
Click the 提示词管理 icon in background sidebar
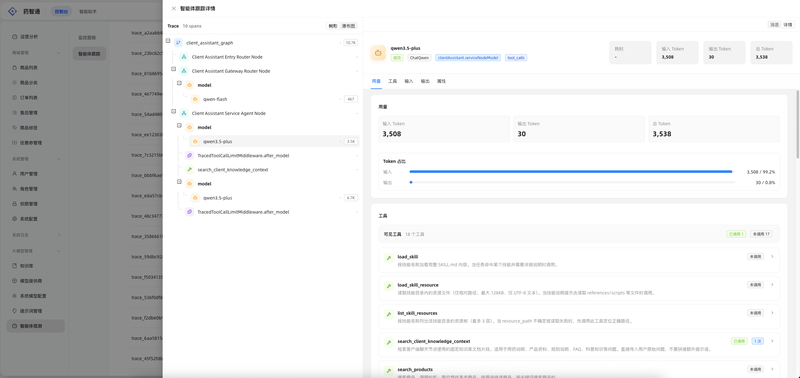(15, 311)
